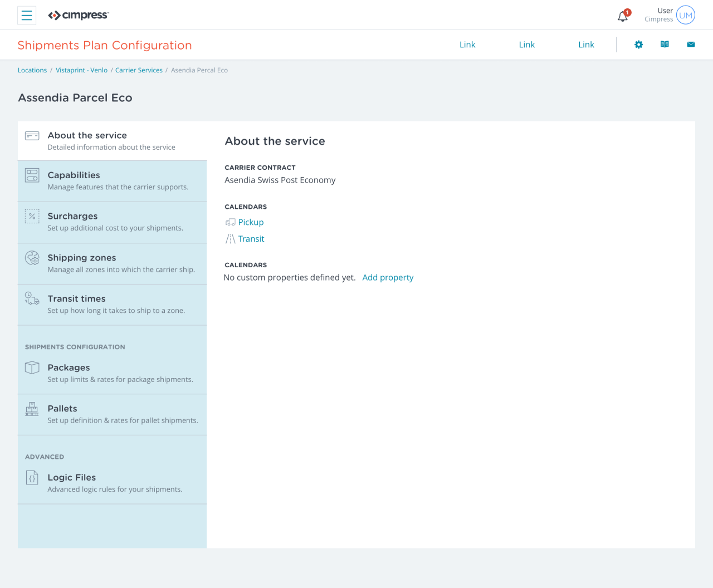The height and width of the screenshot is (588, 713).
Task: Go to Carrier Services breadcrumb
Action: [139, 70]
